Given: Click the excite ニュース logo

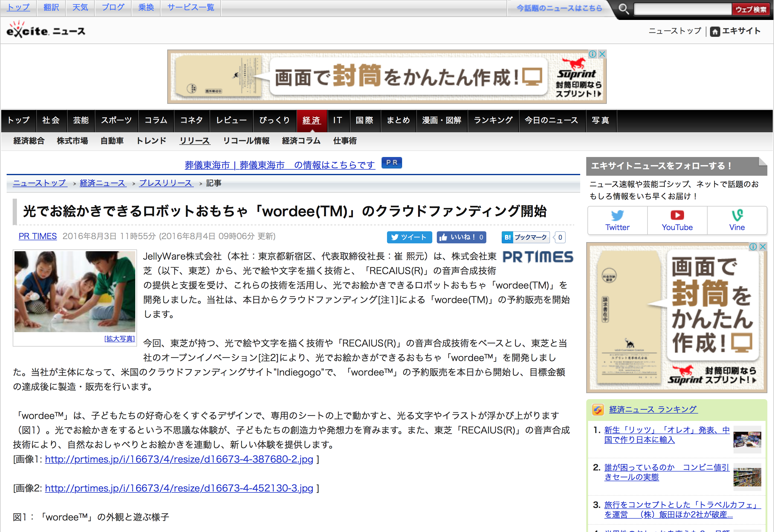Looking at the screenshot, I should click(x=46, y=30).
